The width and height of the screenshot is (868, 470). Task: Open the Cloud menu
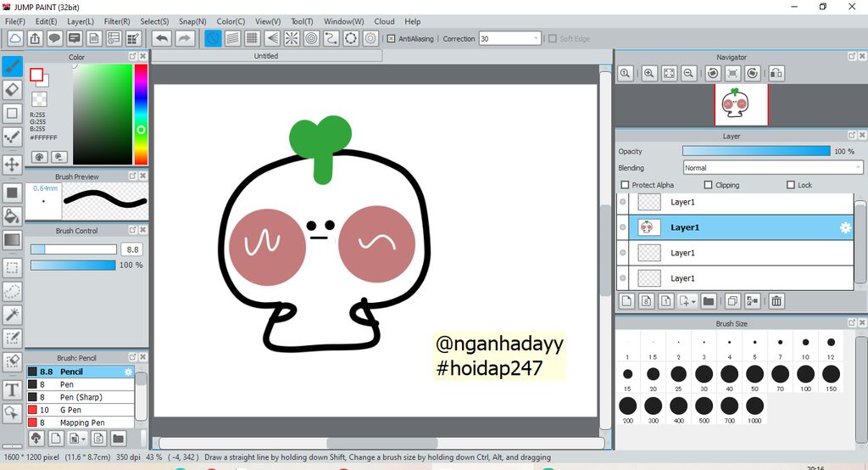coord(384,21)
